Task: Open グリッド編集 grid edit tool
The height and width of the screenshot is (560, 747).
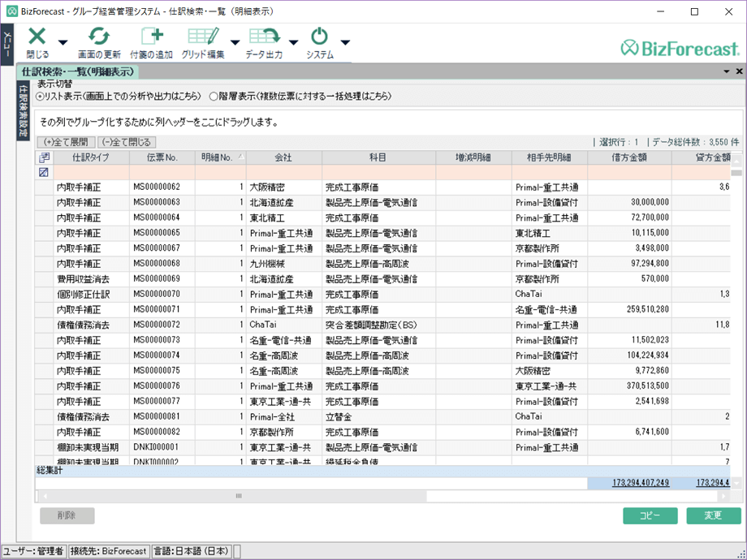Action: 203,42
